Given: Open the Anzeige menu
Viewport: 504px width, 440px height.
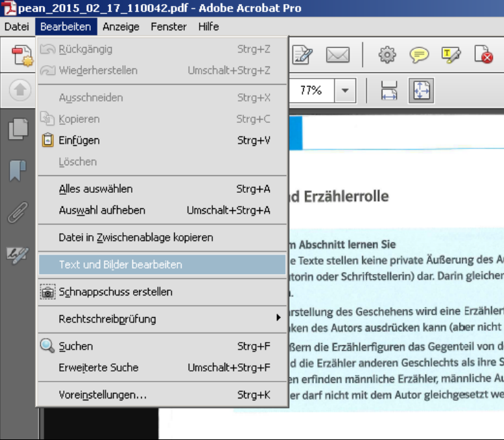Looking at the screenshot, I should (x=122, y=26).
